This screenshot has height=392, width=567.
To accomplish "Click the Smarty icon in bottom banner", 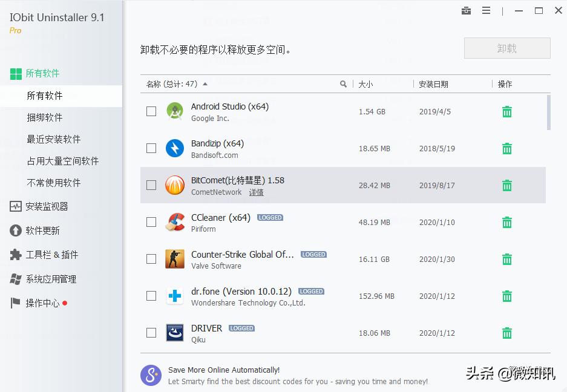I will [x=151, y=375].
